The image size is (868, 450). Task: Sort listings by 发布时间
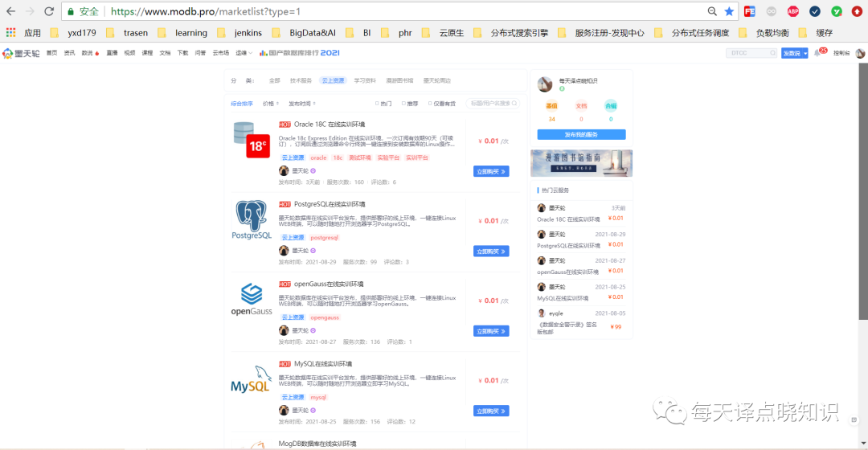tap(301, 104)
